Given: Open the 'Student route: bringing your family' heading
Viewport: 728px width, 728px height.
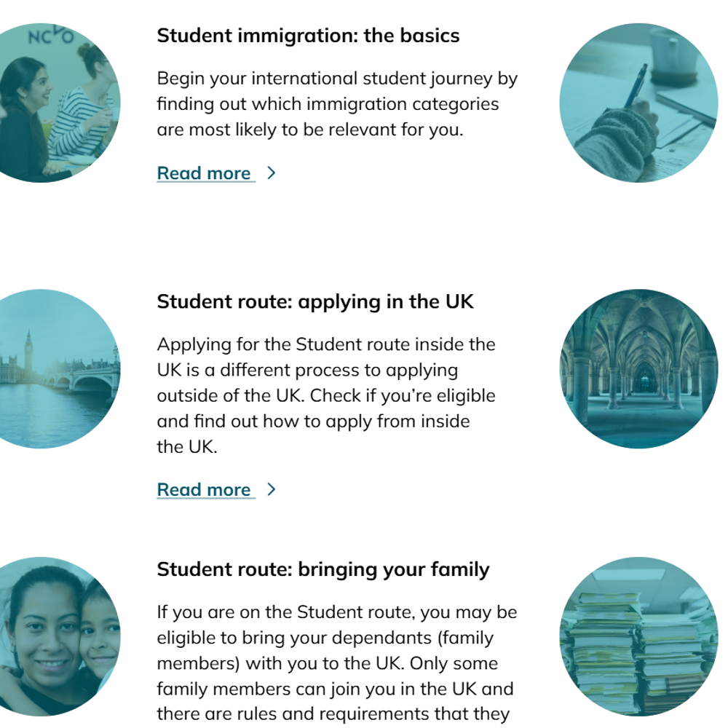Looking at the screenshot, I should coord(323,569).
